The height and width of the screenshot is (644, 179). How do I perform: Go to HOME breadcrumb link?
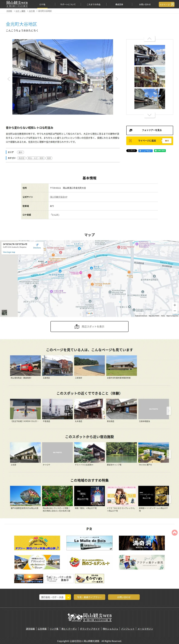coord(9,11)
